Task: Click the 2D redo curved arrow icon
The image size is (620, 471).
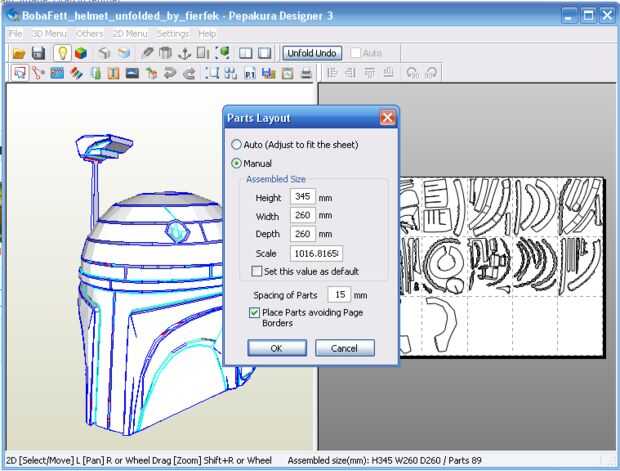Action: pos(189,73)
